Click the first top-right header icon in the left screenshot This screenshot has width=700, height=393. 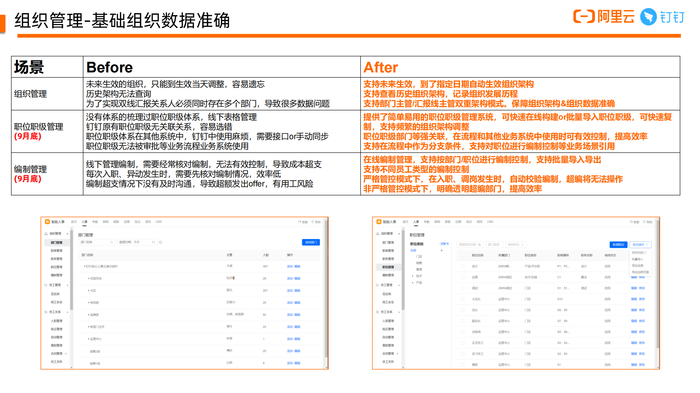point(301,222)
